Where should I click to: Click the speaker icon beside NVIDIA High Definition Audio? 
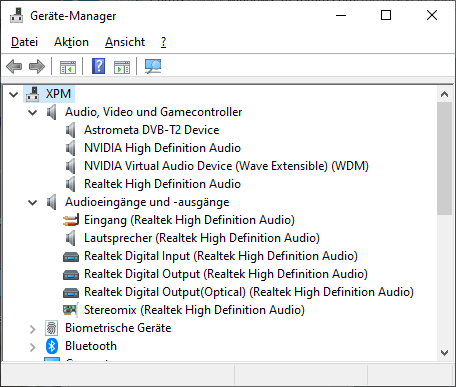(70, 148)
